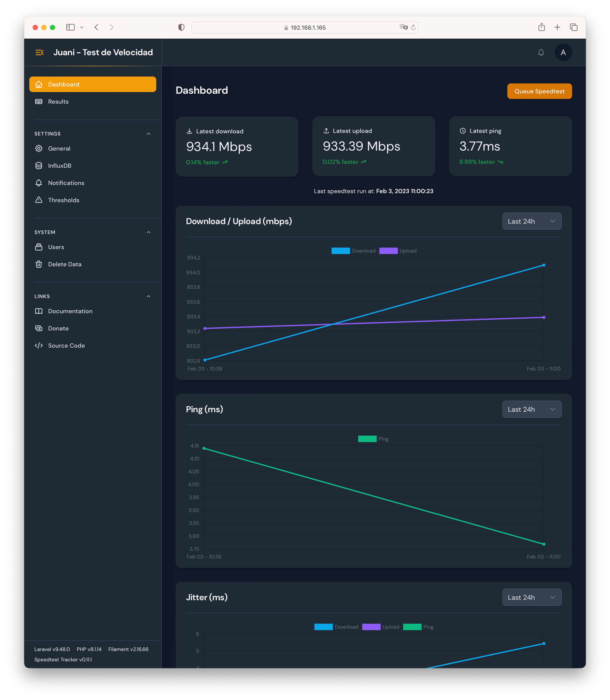Viewport: 610px width, 700px height.
Task: Click the Dashboard home icon
Action: [x=39, y=84]
